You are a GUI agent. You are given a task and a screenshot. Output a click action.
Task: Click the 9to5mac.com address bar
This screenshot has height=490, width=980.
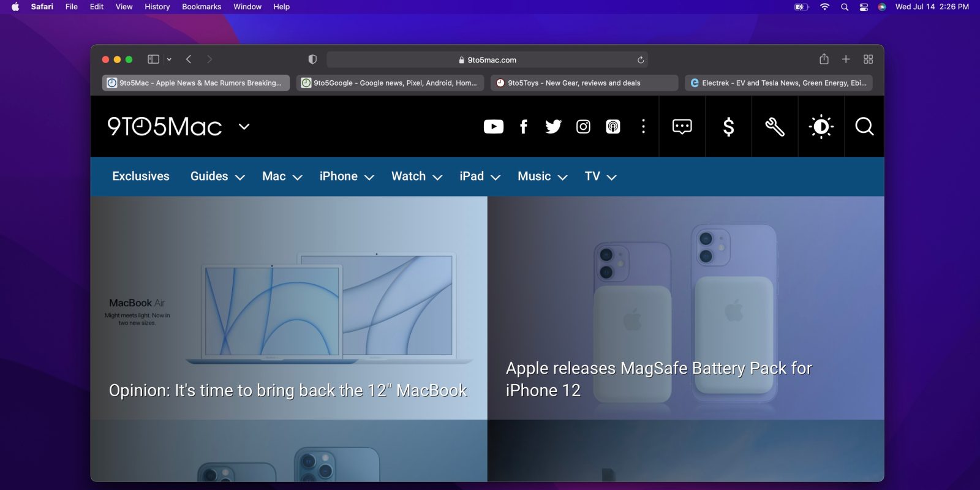[x=487, y=60]
